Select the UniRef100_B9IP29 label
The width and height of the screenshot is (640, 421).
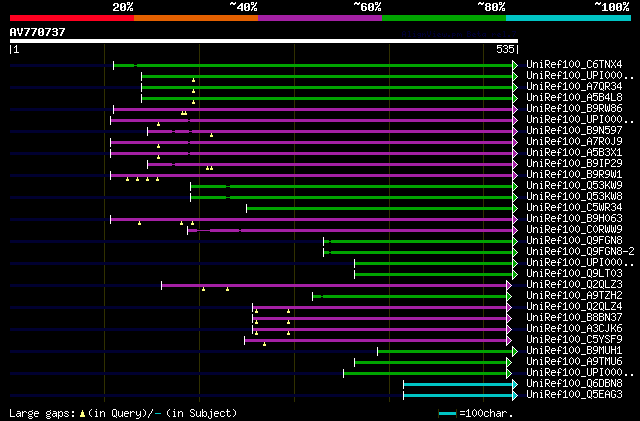tap(574, 164)
